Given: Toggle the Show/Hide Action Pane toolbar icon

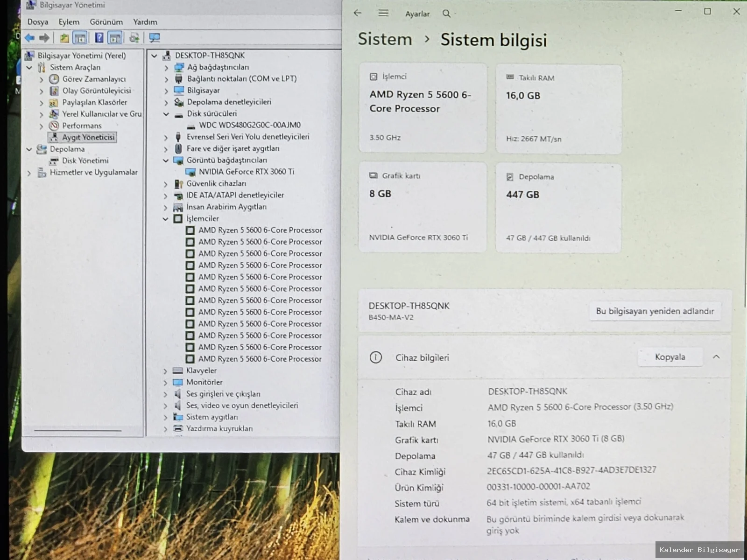Looking at the screenshot, I should tap(115, 38).
